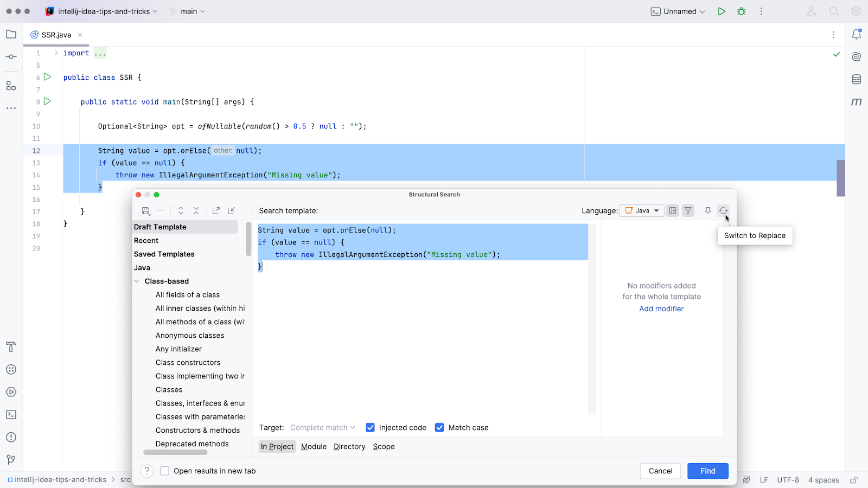Open editor tab options menu
The width and height of the screenshot is (868, 488).
834,35
